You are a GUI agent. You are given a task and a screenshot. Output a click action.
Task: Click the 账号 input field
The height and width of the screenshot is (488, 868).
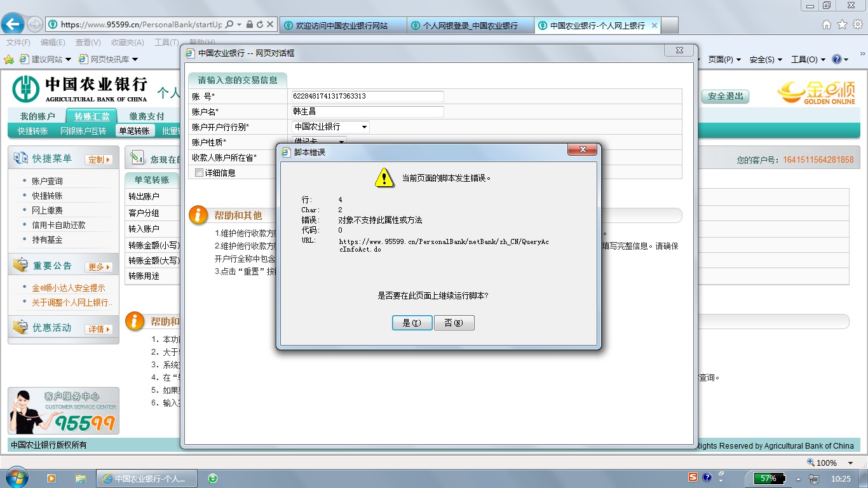[x=367, y=97]
